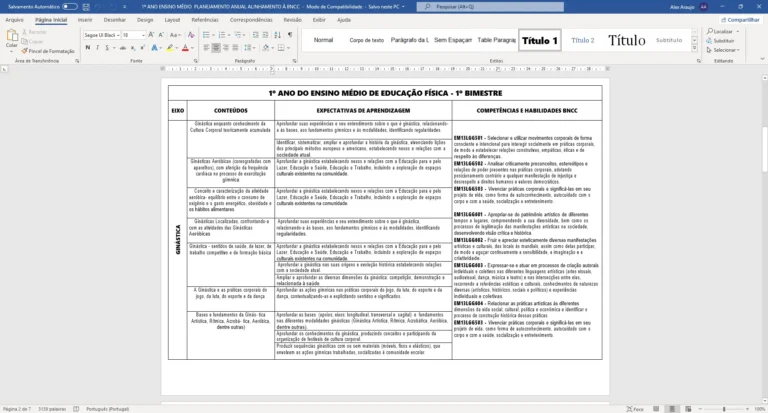Toggle justify alignment

point(236,48)
